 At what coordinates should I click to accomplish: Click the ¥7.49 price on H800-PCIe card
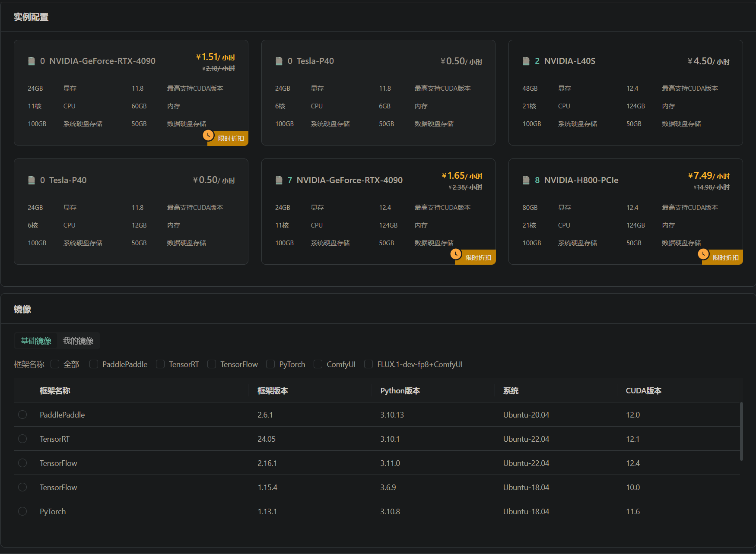click(708, 176)
